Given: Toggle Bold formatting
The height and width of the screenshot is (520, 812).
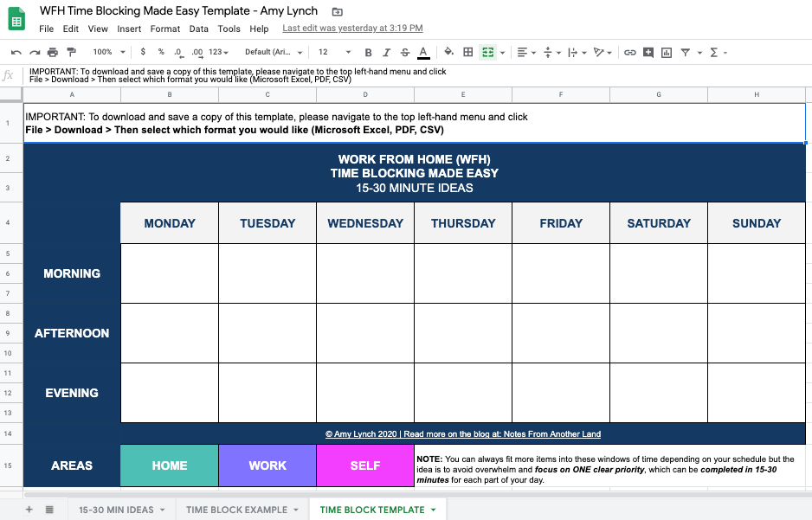Looking at the screenshot, I should 368,53.
